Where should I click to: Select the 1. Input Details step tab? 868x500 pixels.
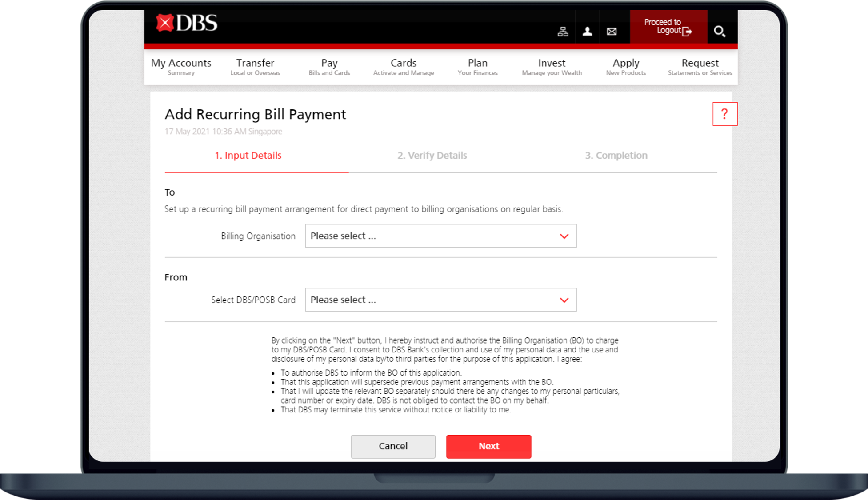[248, 156]
